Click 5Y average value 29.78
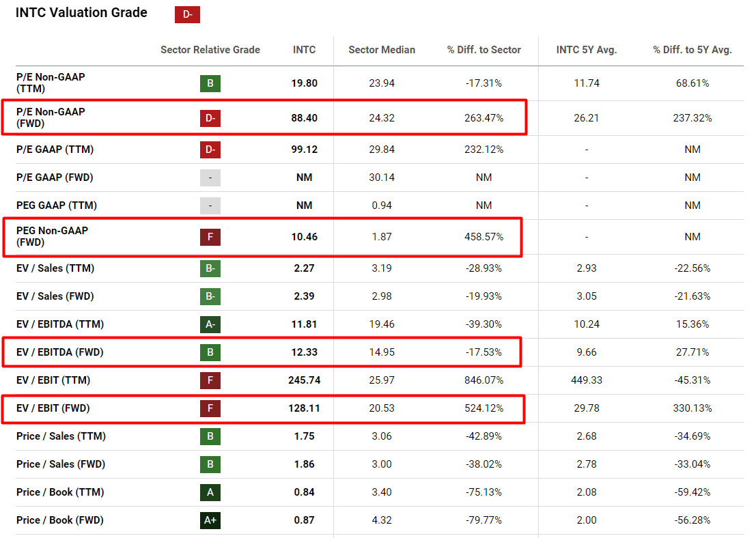The height and width of the screenshot is (538, 756). (x=586, y=408)
